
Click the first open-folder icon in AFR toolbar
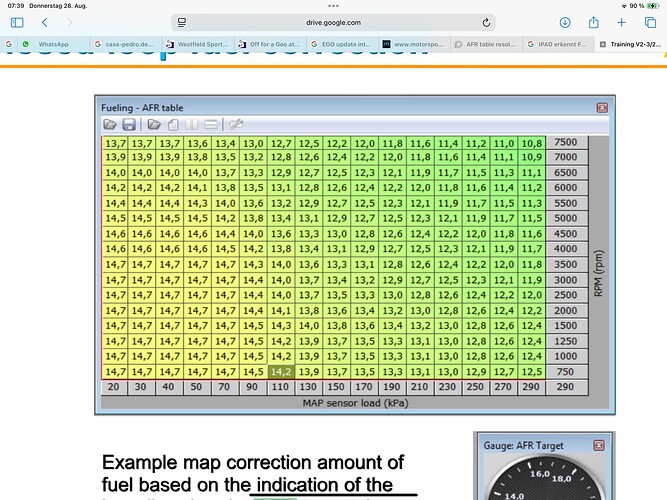(110, 124)
